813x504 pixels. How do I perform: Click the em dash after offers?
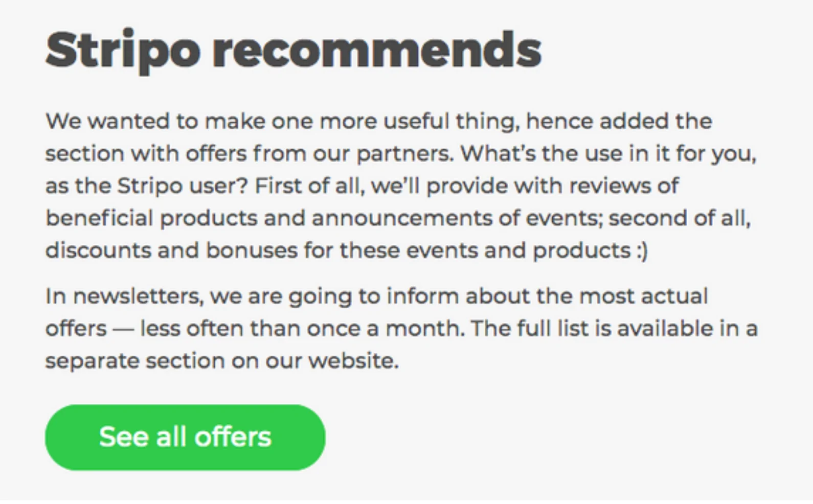coord(123,329)
